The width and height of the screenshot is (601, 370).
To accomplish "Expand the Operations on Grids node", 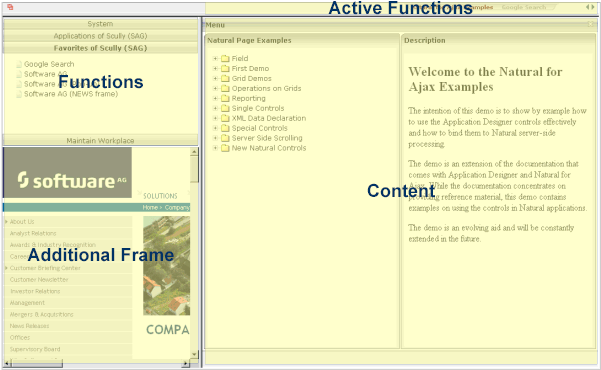I will [215, 88].
